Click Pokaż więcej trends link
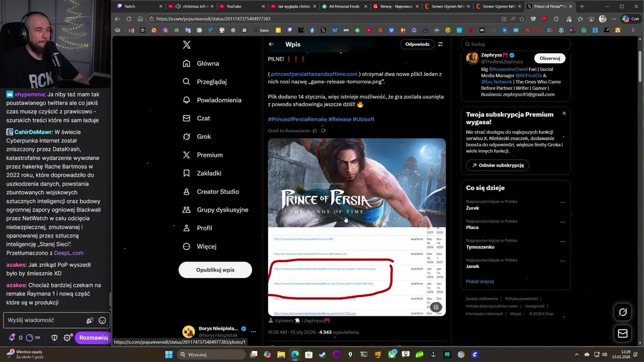The width and height of the screenshot is (644, 362). pyautogui.click(x=480, y=282)
